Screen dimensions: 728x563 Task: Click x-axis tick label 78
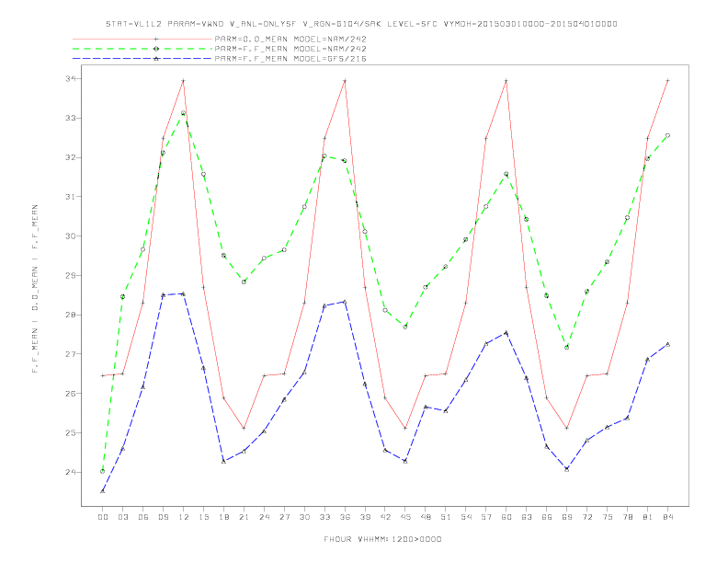[627, 517]
